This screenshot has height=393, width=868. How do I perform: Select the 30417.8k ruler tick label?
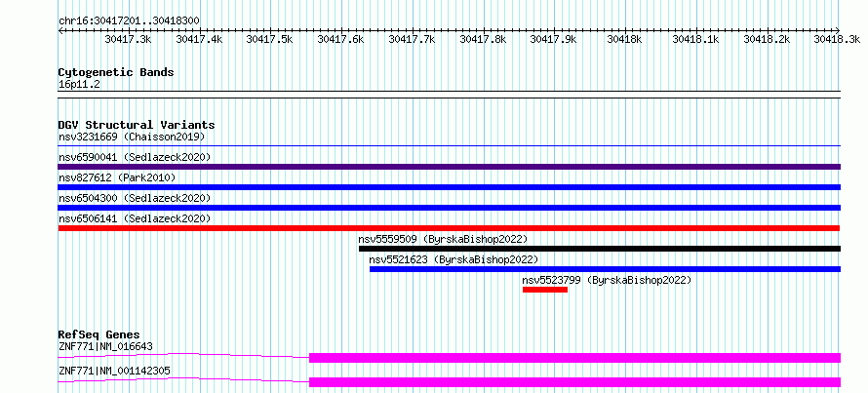[483, 39]
